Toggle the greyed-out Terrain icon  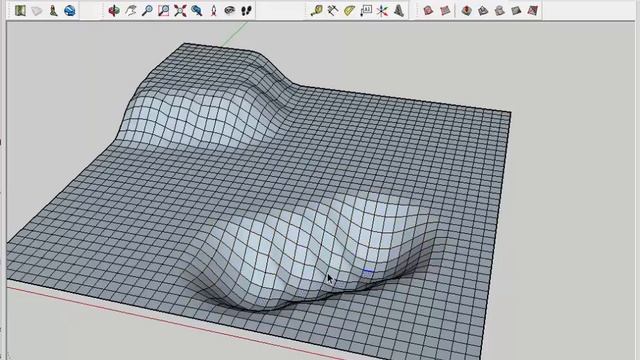pos(37,10)
